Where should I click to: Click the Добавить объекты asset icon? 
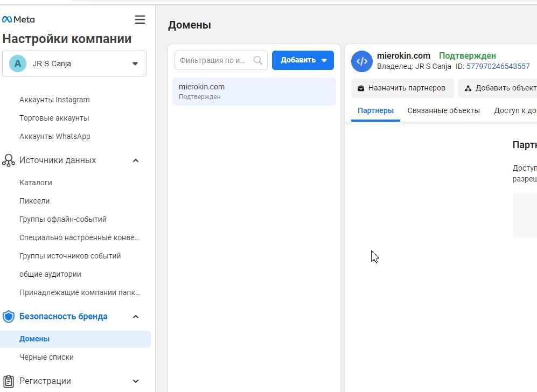point(468,88)
